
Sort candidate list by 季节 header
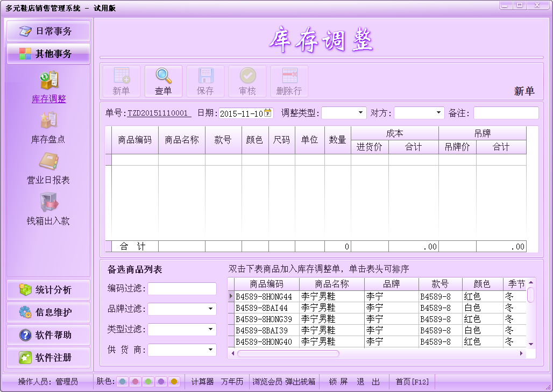[515, 284]
